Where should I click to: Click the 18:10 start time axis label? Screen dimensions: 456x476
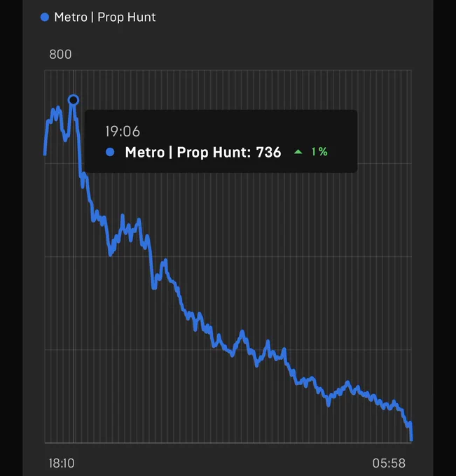[x=62, y=463]
